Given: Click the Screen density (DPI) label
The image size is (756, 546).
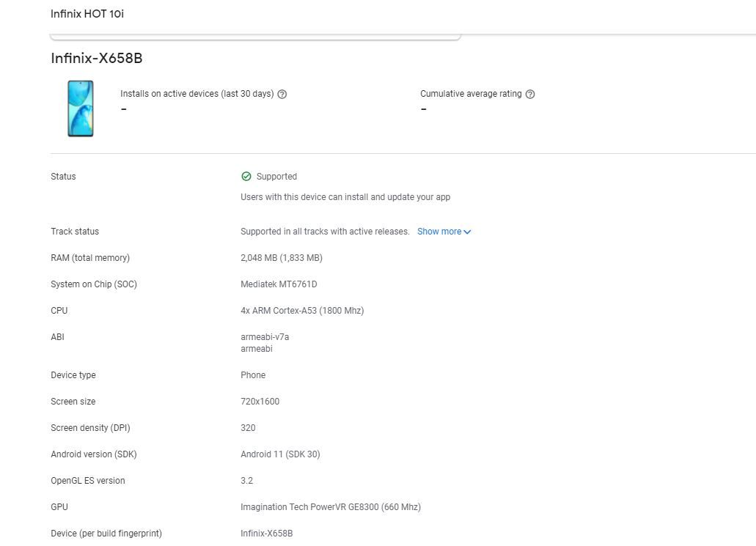Looking at the screenshot, I should (90, 428).
